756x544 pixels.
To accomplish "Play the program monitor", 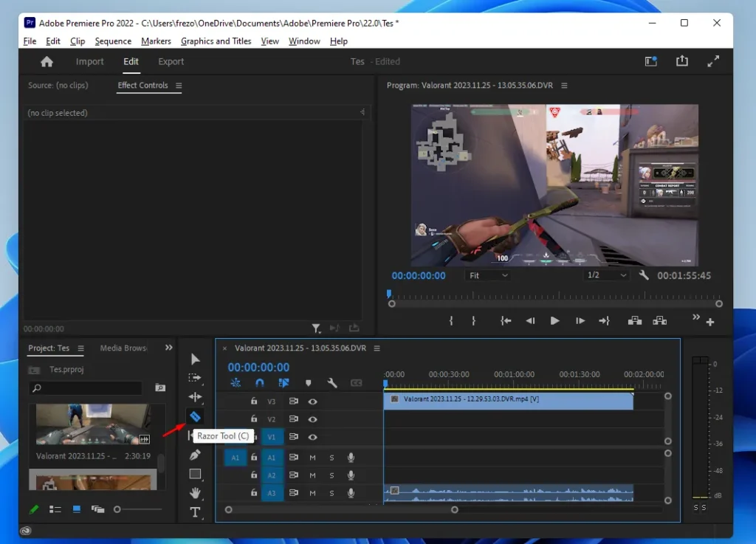I will coord(554,321).
